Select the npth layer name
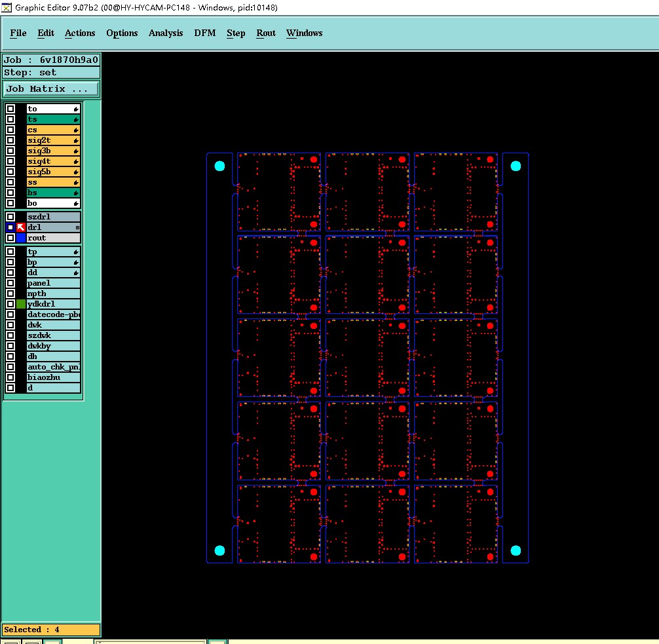 click(x=53, y=294)
